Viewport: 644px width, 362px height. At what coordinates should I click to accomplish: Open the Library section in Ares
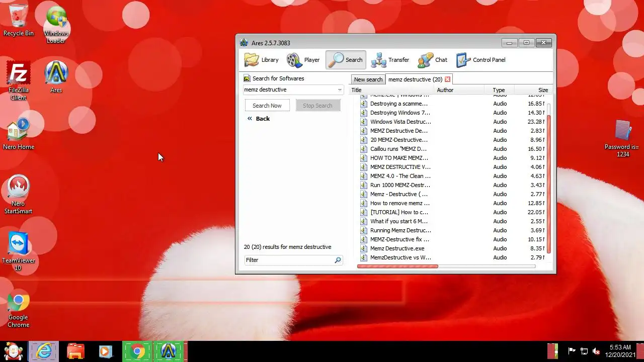261,60
